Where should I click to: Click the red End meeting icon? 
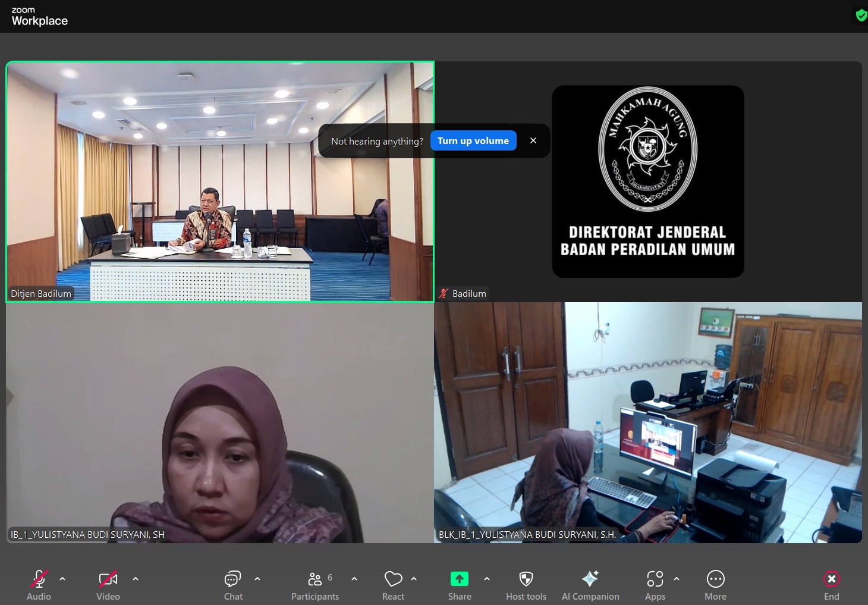tap(832, 579)
